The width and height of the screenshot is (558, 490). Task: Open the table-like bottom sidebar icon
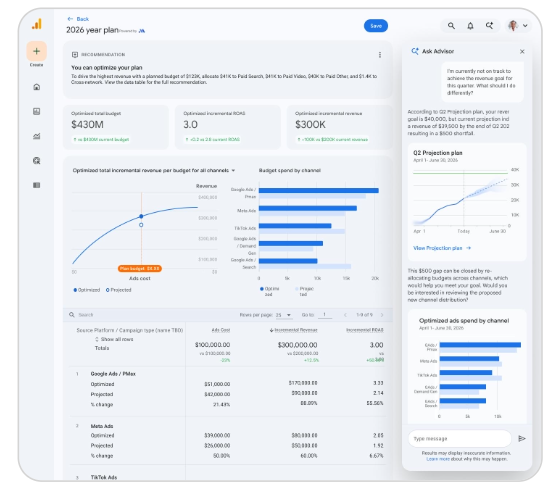(36, 185)
